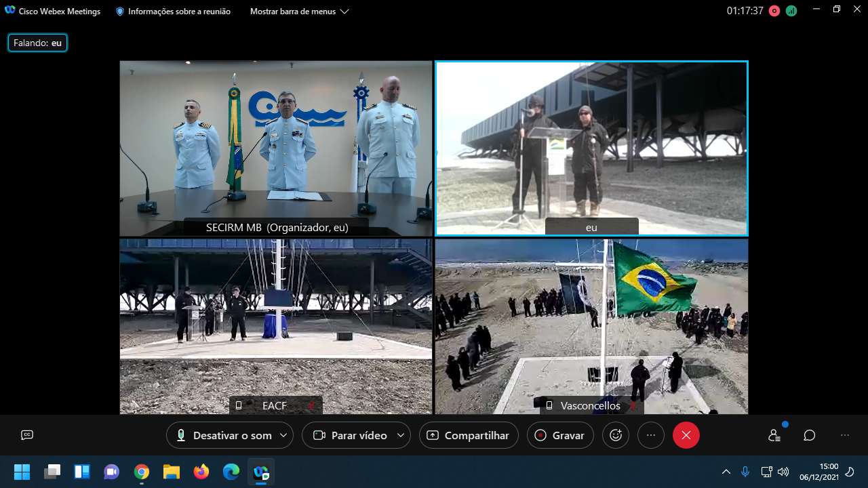This screenshot has width=868, height=488.
Task: Open network settings tray icon
Action: coord(766,472)
